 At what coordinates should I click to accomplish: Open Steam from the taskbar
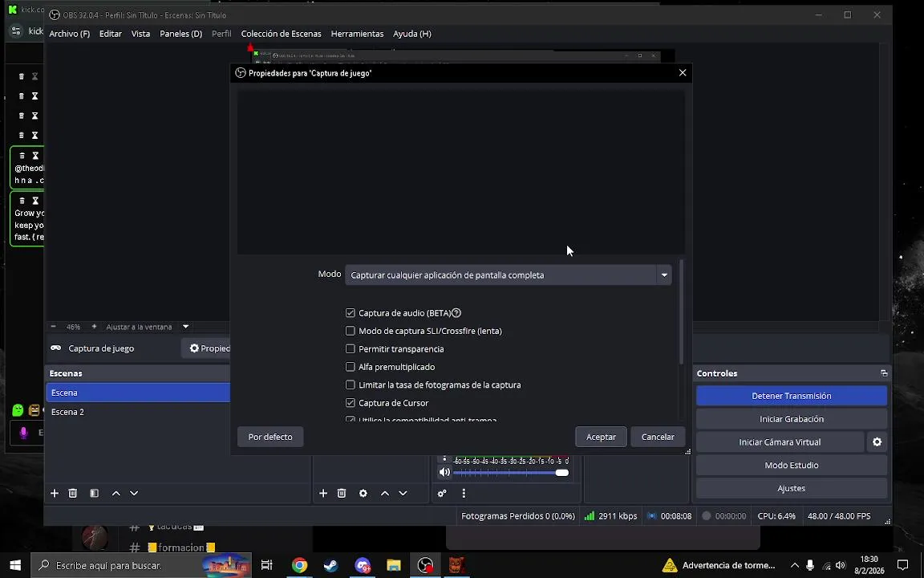click(330, 565)
